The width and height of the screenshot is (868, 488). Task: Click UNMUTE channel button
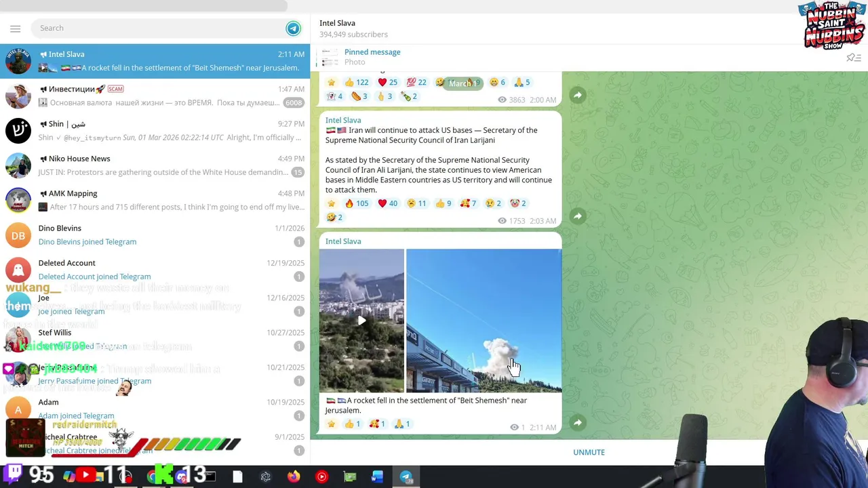pyautogui.click(x=589, y=453)
